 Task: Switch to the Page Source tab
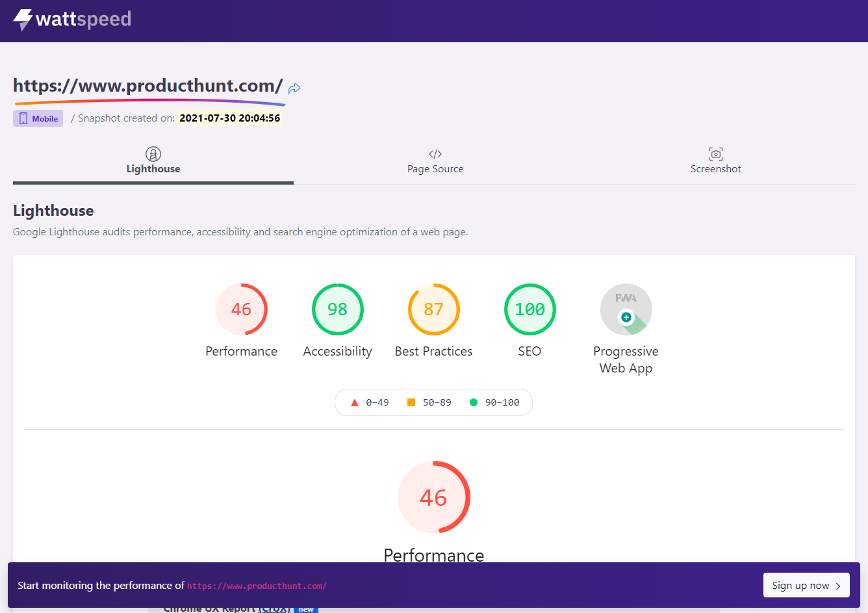(x=435, y=161)
